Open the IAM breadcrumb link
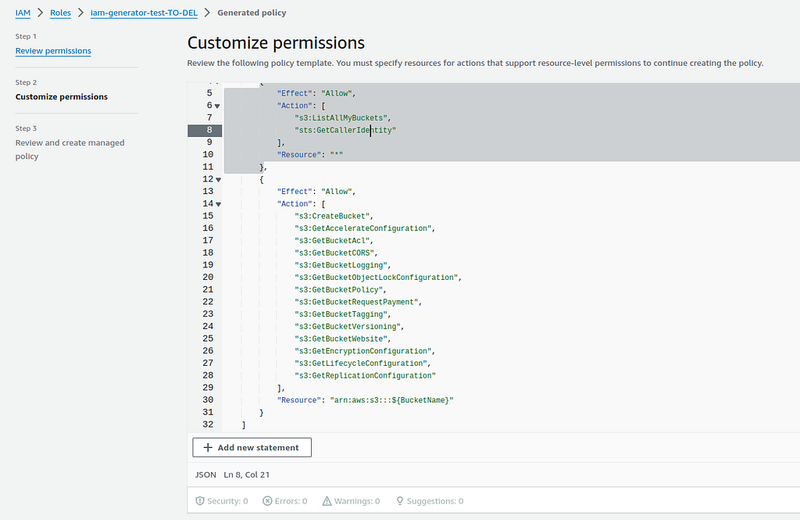 click(x=23, y=13)
